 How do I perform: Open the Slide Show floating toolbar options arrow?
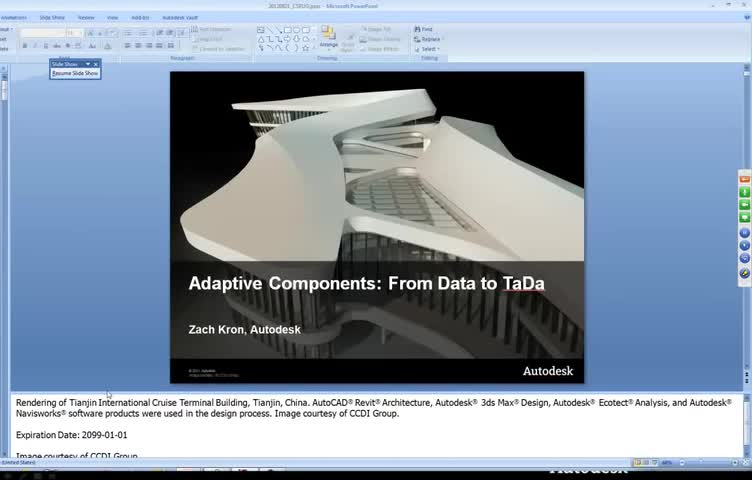88,64
